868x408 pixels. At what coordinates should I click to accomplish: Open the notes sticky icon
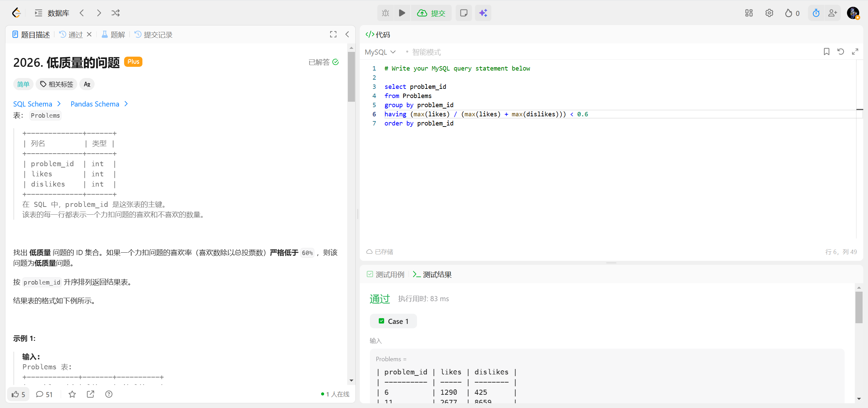coord(463,13)
